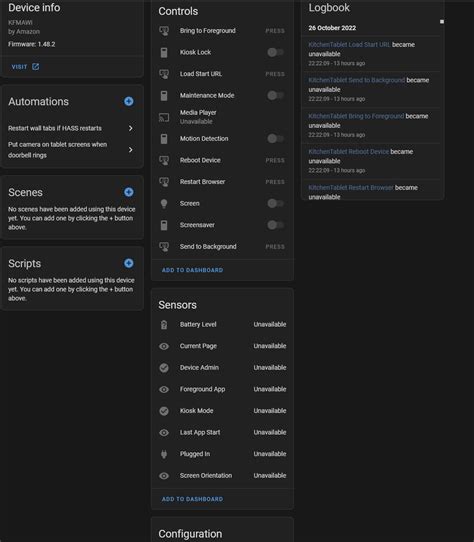Turn on Maintenance Mode switch
The height and width of the screenshot is (542, 474).
pyautogui.click(x=276, y=95)
